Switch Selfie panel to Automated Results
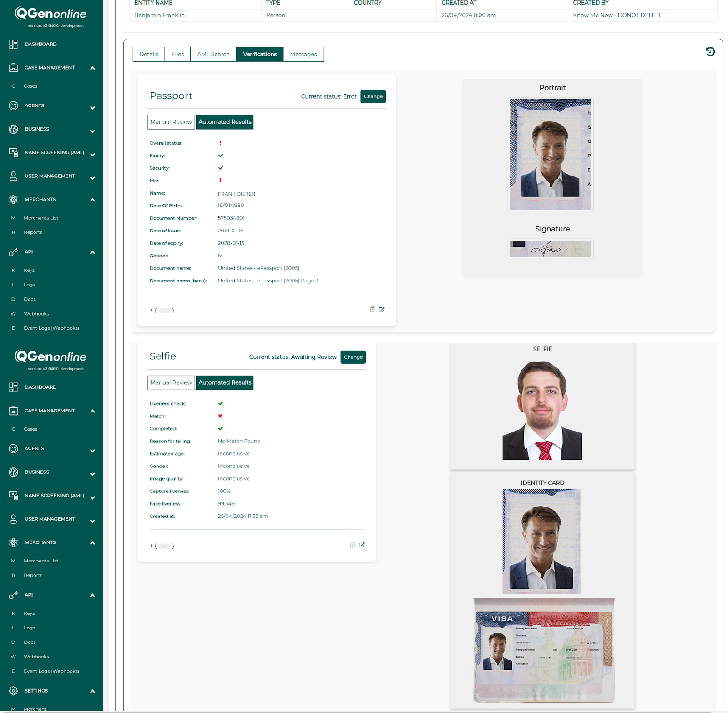Screen dimensions: 728x713 click(x=224, y=382)
